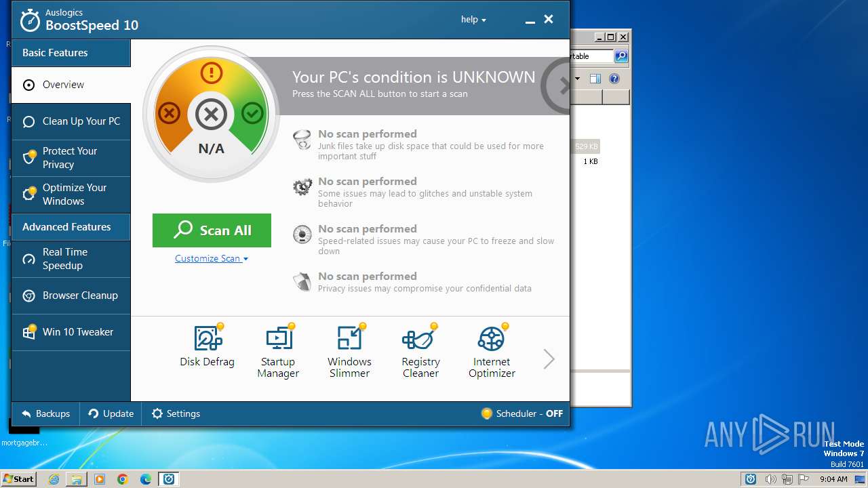Click the 529 KB file size entry

point(587,146)
